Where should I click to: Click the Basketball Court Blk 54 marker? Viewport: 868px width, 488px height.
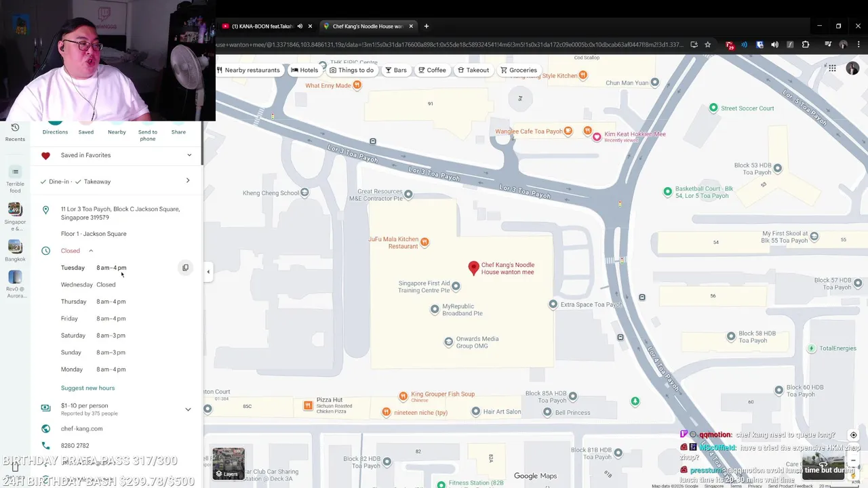click(667, 192)
